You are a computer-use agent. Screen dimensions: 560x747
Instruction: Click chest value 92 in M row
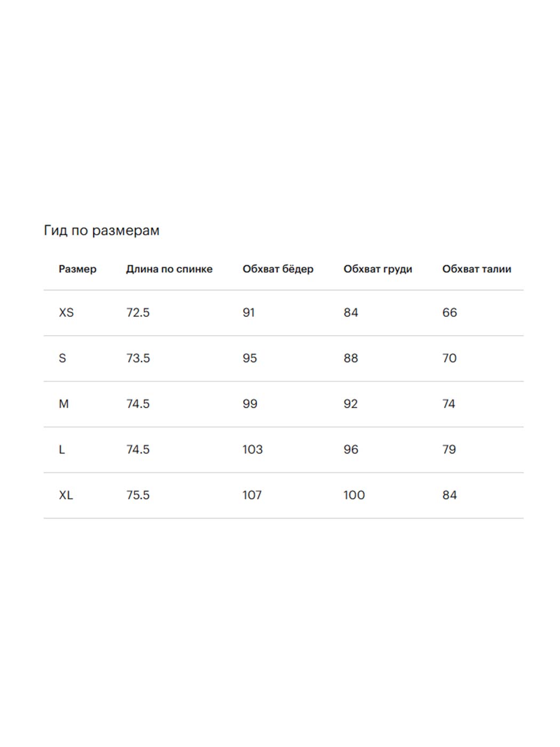pyautogui.click(x=350, y=404)
